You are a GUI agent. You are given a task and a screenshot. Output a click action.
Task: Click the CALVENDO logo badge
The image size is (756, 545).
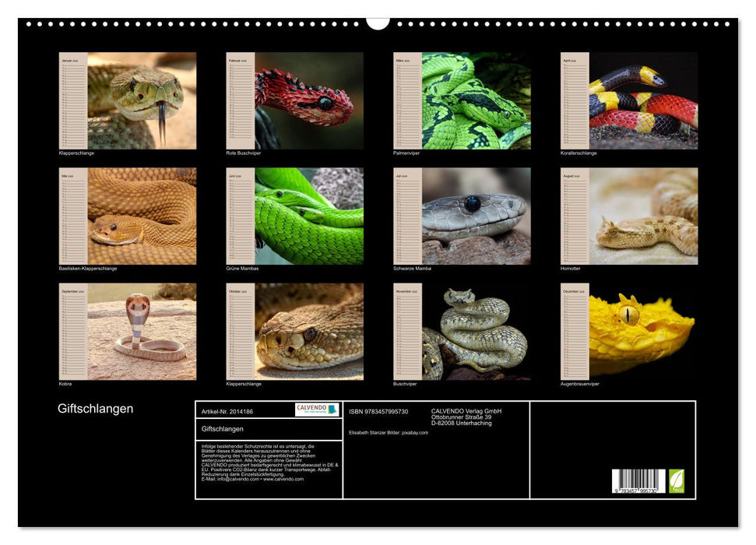[317, 410]
